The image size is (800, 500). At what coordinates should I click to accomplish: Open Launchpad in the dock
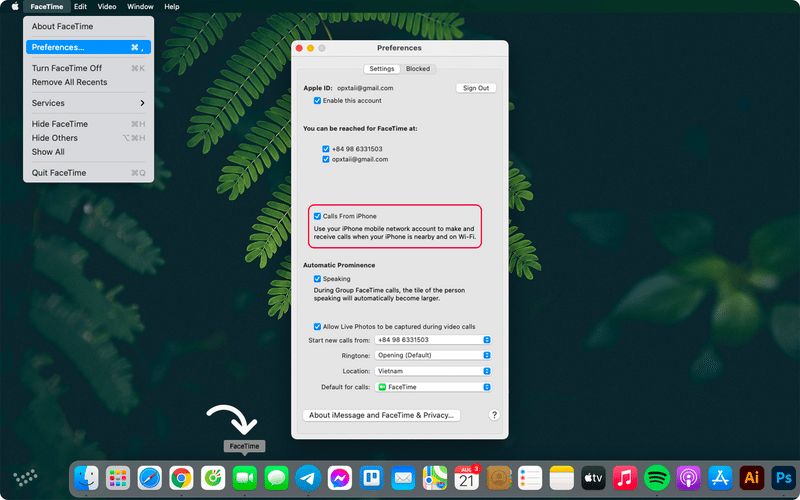pos(118,478)
